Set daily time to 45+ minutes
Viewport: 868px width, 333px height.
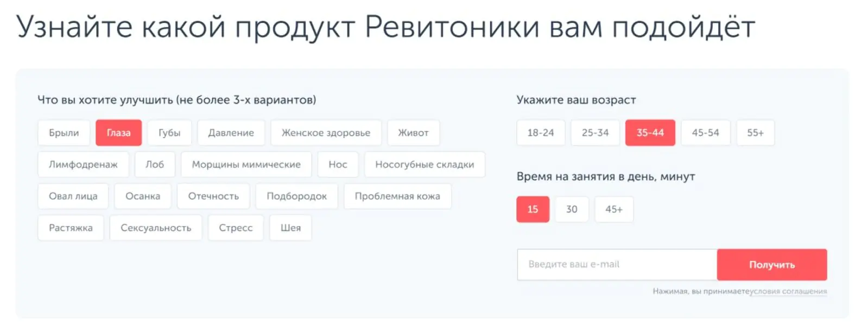coord(614,209)
